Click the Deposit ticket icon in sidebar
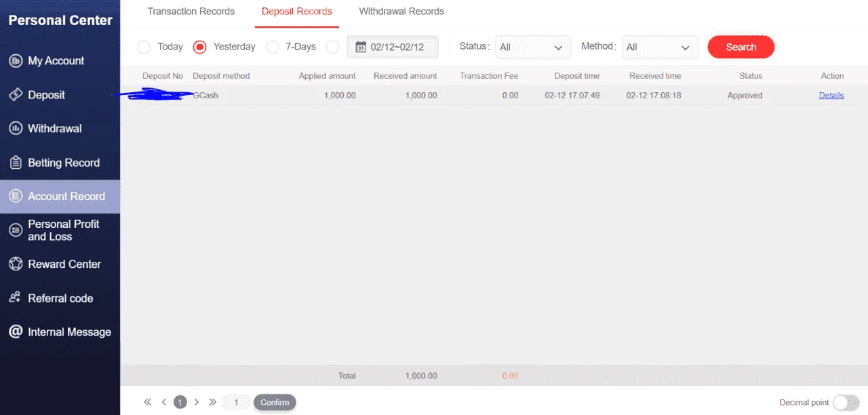This screenshot has height=415, width=868. point(16,95)
